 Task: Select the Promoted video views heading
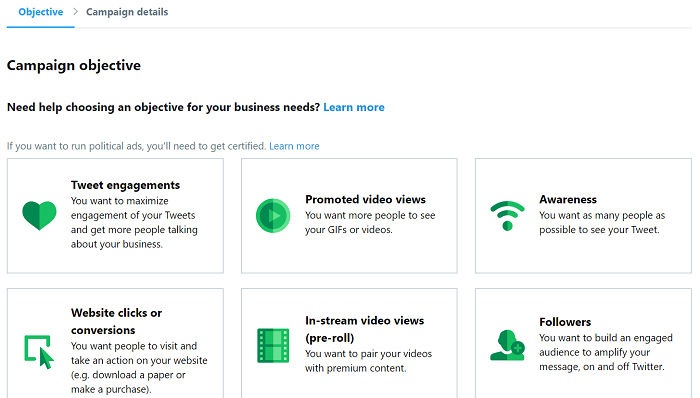[x=365, y=199]
